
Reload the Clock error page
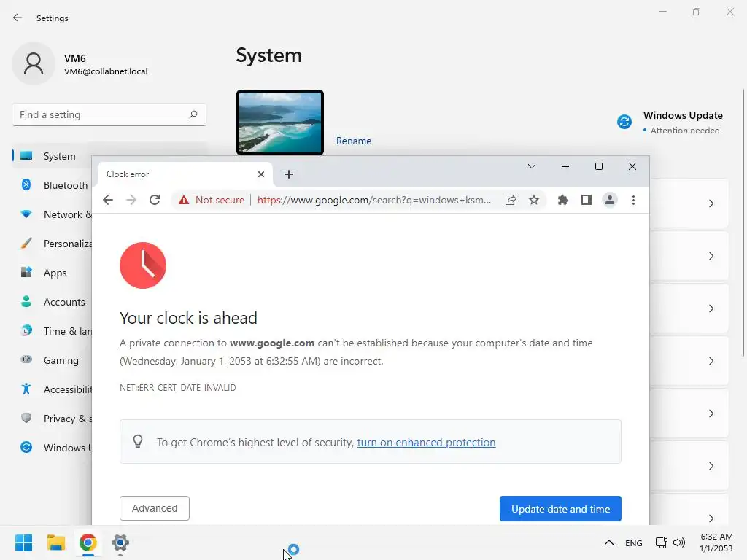[x=155, y=200]
